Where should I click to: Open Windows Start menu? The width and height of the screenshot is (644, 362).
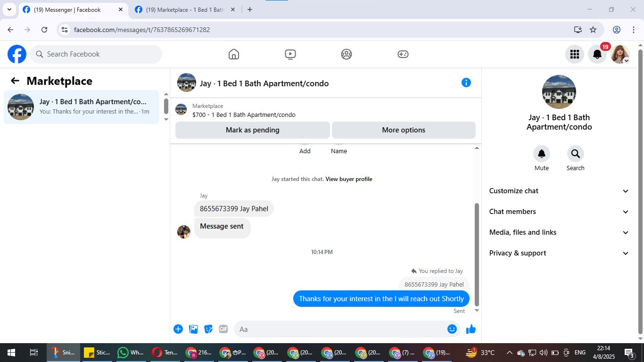pos(11,353)
